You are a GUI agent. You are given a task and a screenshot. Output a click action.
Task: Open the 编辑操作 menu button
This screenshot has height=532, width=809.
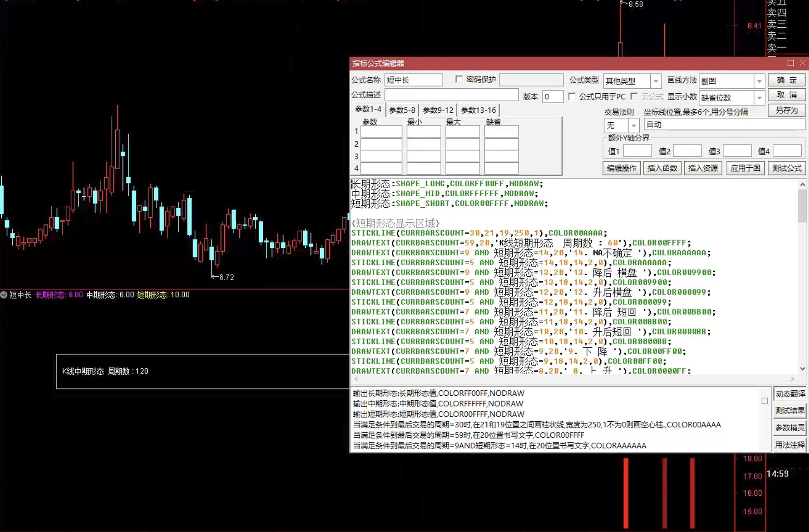(x=621, y=168)
